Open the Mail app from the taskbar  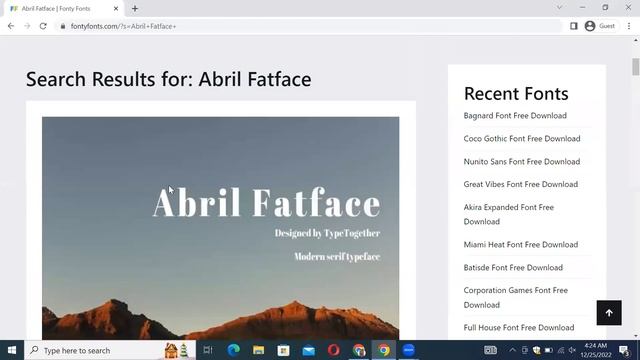[309, 350]
